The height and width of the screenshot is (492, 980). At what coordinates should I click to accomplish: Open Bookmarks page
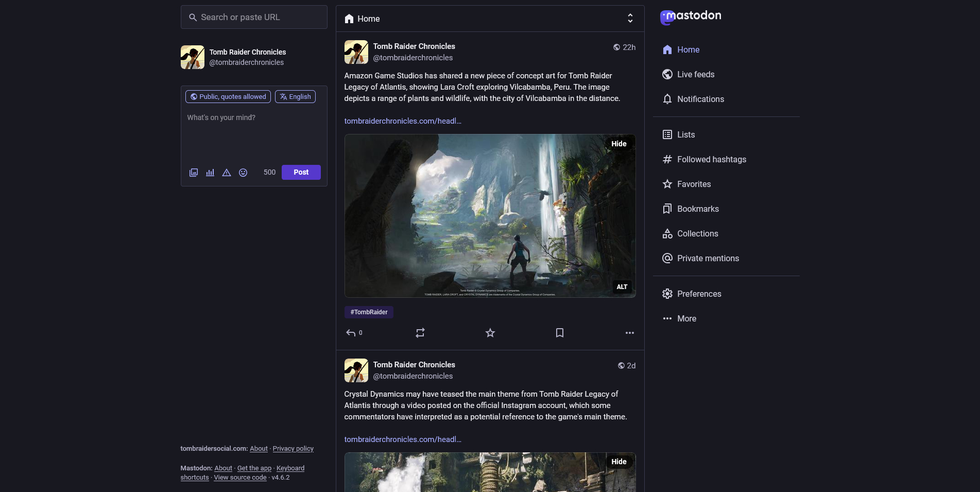(691, 209)
